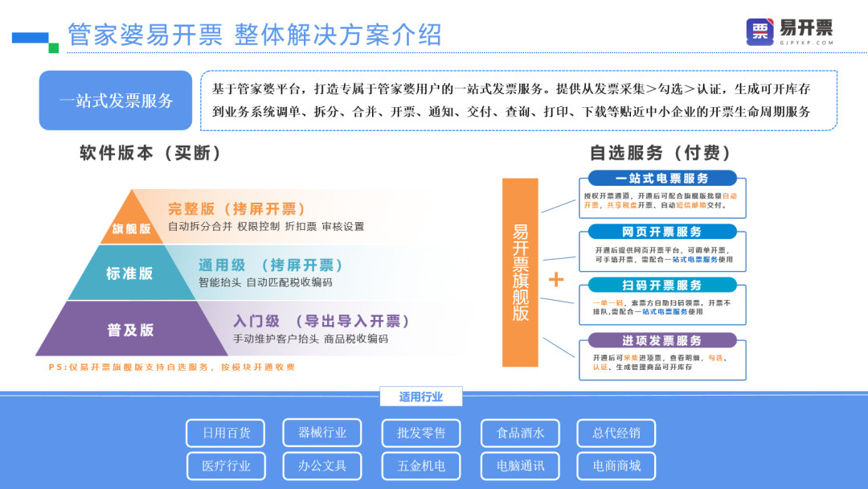This screenshot has height=489, width=868.
Task: Select the 完整版（拷屏开票）heading
Action: (x=236, y=209)
